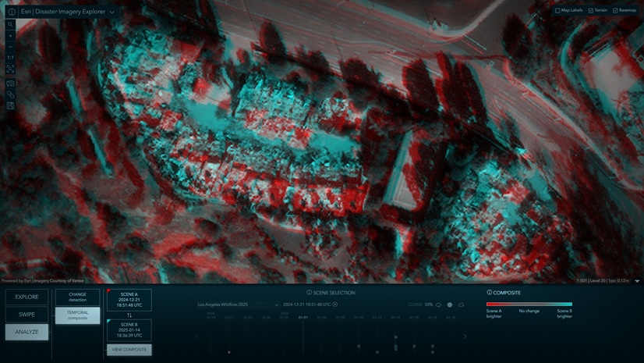Click the 01-07 date label on timeline

303,318
